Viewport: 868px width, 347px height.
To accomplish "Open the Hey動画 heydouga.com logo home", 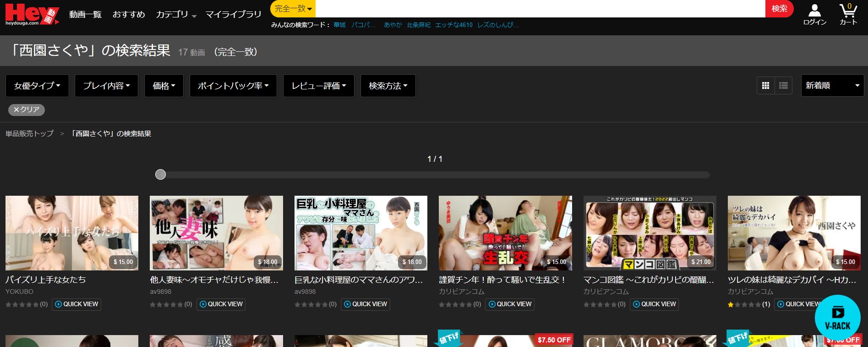I will point(32,14).
